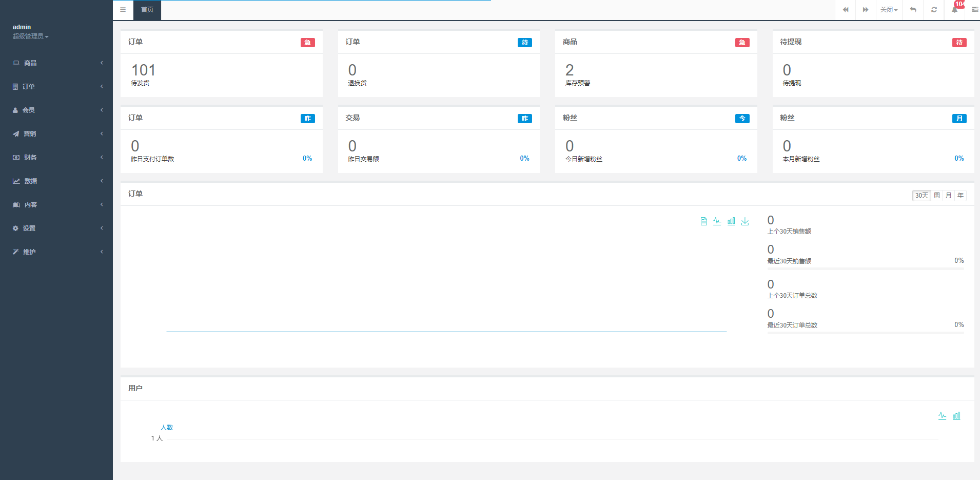Open the 库存预警 count of 2

coord(570,70)
